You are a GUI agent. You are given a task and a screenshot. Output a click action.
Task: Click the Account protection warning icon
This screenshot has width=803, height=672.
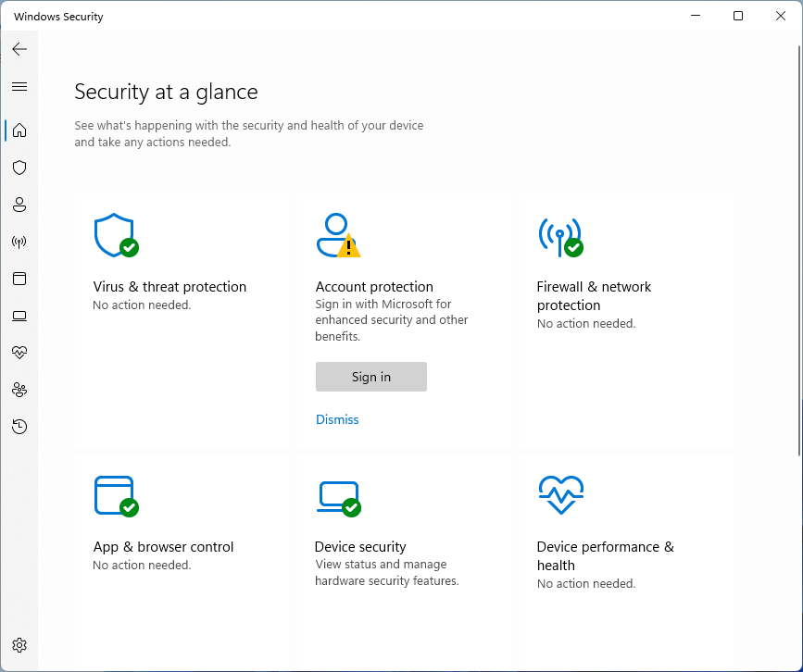338,235
